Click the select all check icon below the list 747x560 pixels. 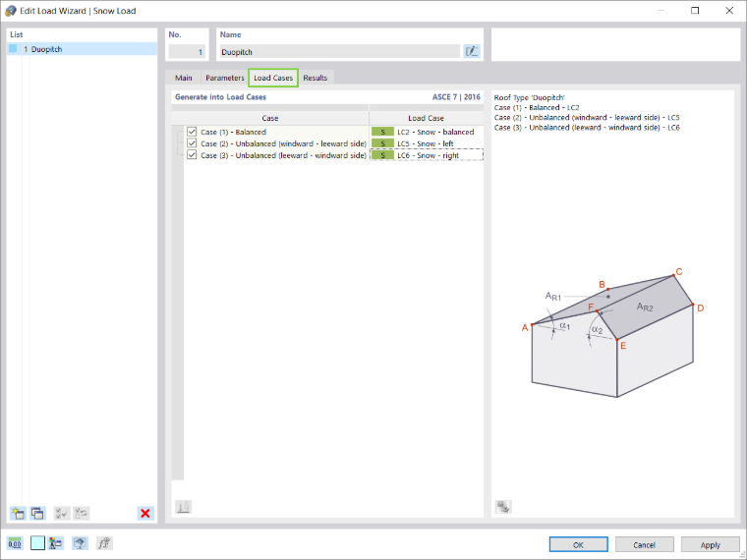(62, 513)
